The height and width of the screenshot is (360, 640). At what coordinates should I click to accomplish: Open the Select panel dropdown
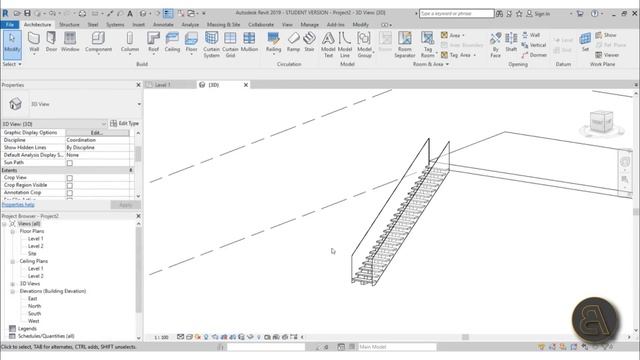pyautogui.click(x=11, y=64)
